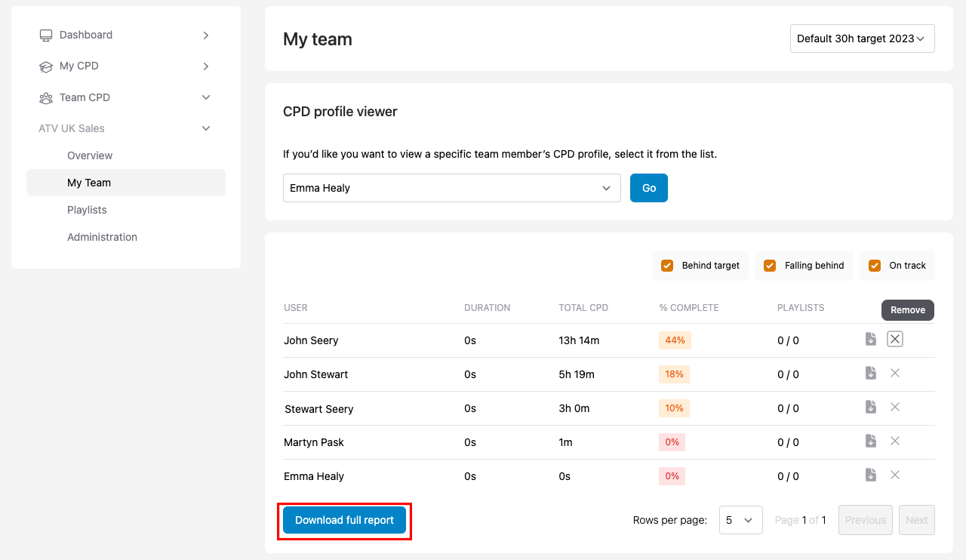Open the Default 30h target 2023 dropdown
The height and width of the screenshot is (560, 966).
(862, 38)
